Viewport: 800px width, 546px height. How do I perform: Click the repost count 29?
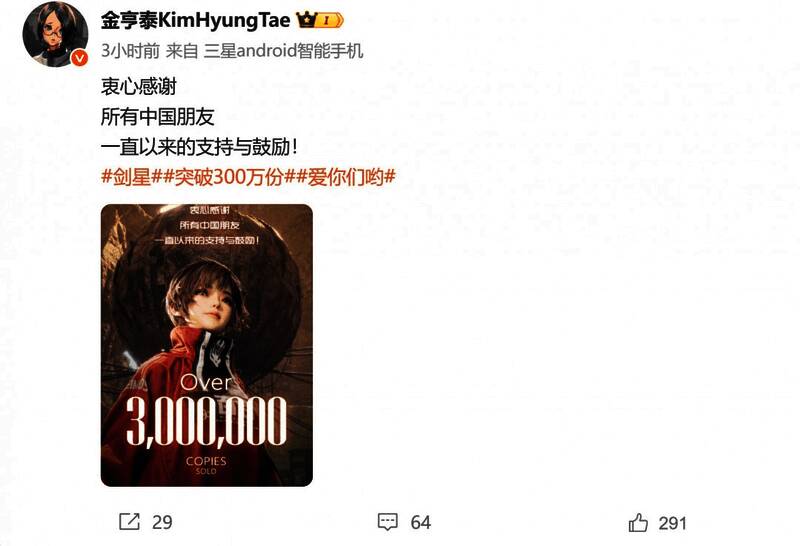click(x=162, y=522)
